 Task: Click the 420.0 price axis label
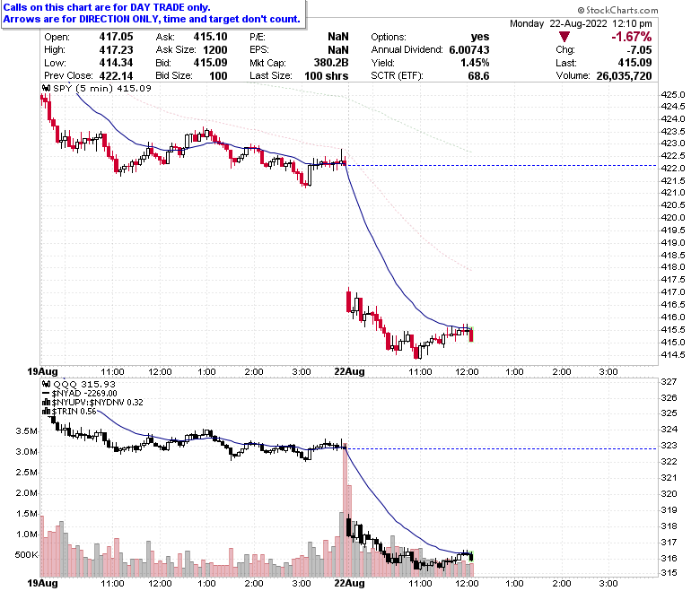tap(673, 218)
